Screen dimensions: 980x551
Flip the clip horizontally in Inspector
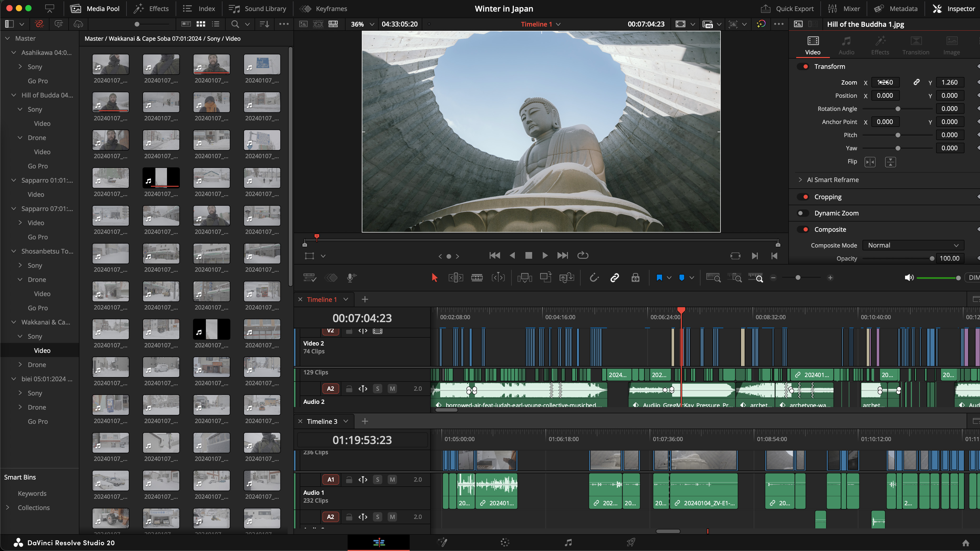870,162
